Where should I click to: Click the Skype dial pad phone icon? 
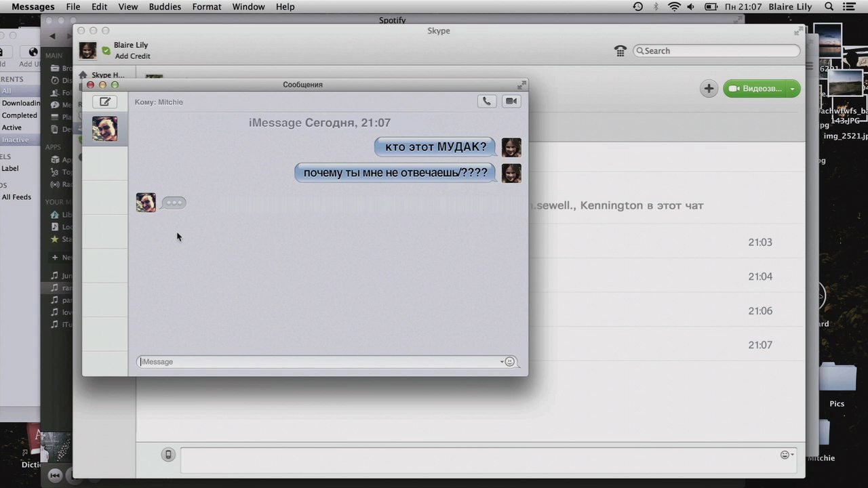[x=620, y=51]
